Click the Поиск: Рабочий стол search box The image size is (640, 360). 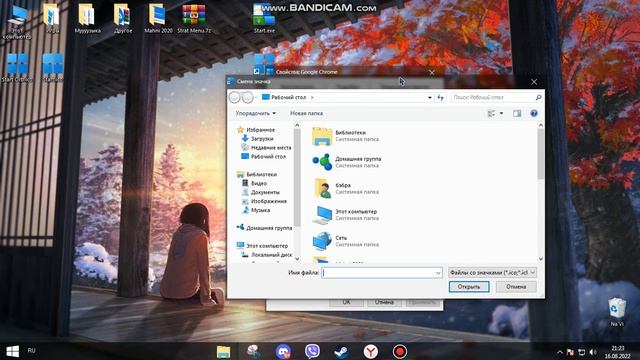[x=497, y=98]
